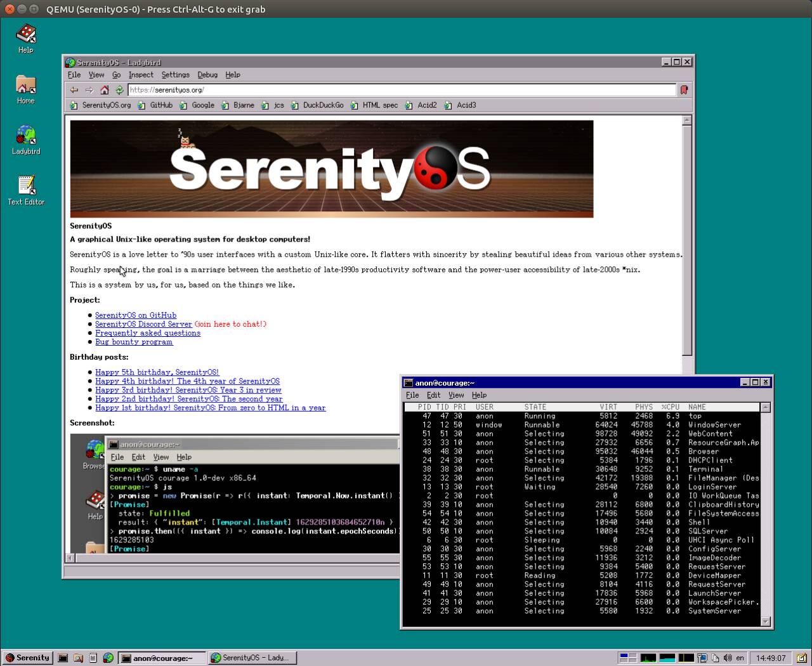This screenshot has width=812, height=666.
Task: Launch Terminal from the taskbar quick launch
Action: [x=63, y=658]
